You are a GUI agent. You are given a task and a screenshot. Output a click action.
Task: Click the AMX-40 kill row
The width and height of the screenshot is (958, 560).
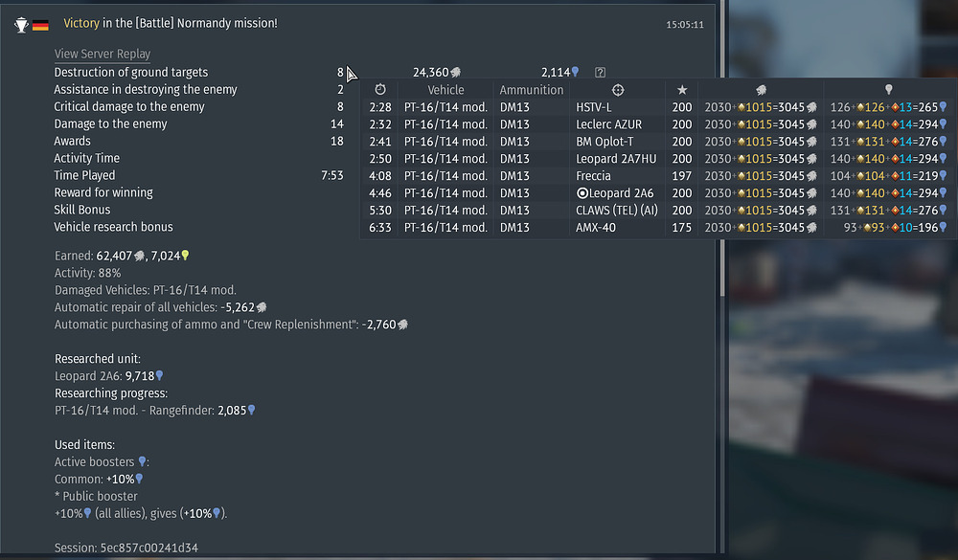(595, 228)
